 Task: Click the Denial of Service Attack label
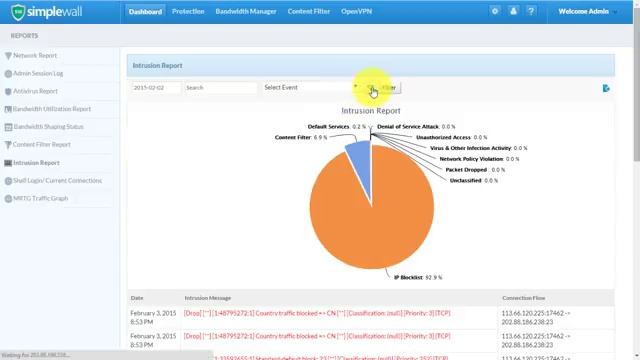416,127
